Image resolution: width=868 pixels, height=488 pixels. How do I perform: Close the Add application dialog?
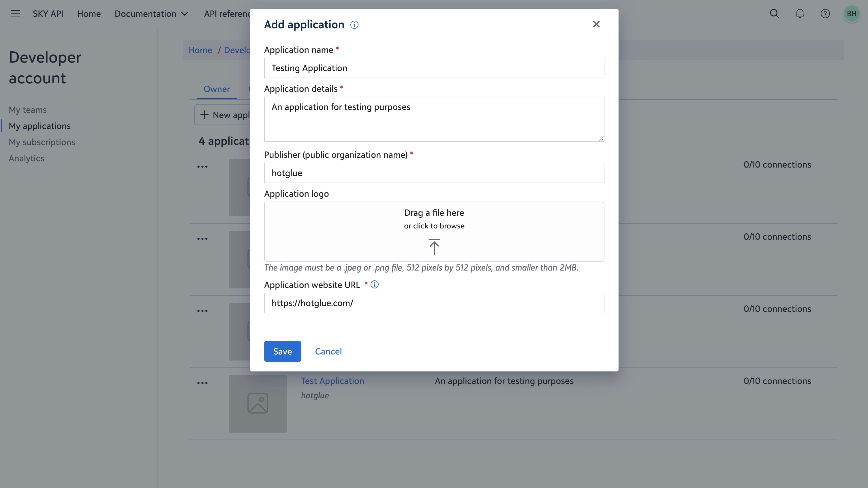coord(596,24)
